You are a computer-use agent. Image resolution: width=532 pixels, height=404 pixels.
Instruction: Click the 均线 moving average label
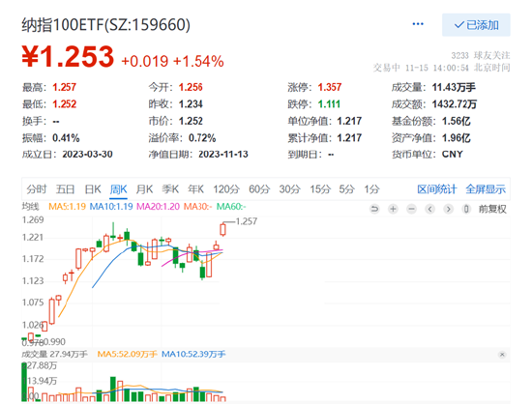click(31, 206)
